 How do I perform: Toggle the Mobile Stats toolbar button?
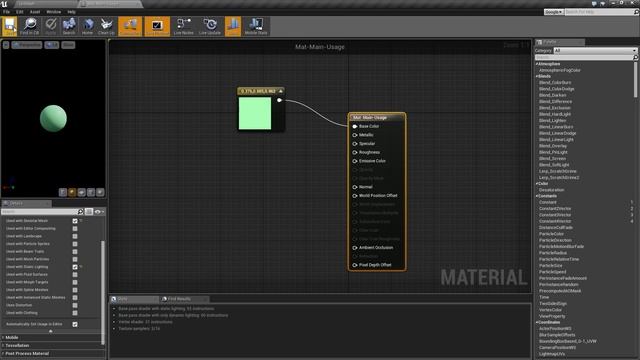pos(256,26)
